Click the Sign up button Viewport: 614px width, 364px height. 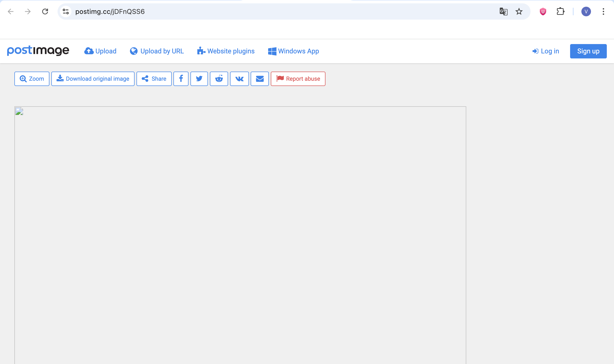(x=588, y=51)
